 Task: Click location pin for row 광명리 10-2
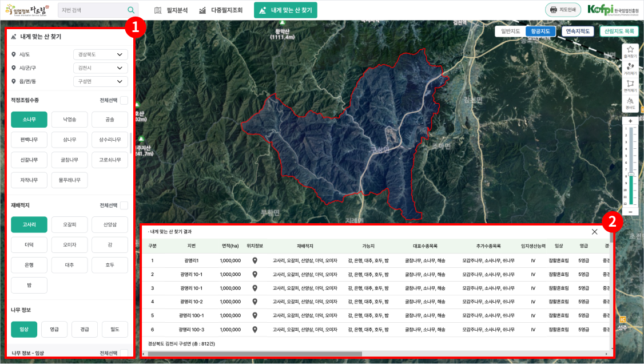pyautogui.click(x=255, y=302)
